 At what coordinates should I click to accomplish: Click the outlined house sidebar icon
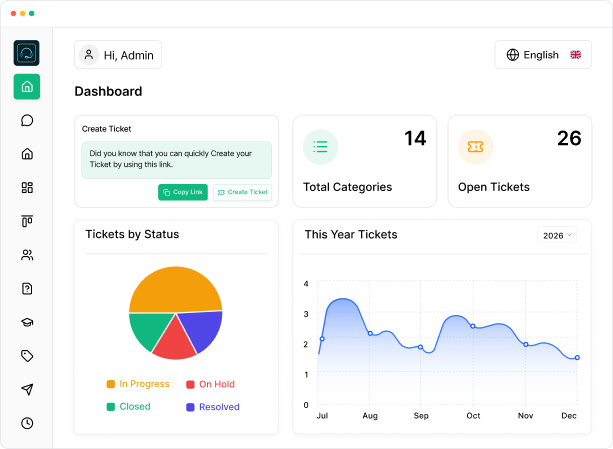27,154
